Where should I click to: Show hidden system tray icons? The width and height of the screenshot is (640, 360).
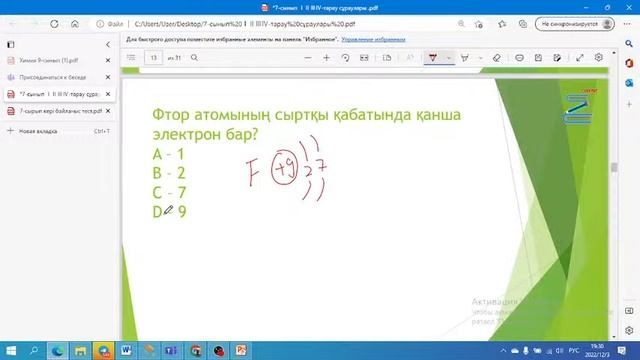503,351
